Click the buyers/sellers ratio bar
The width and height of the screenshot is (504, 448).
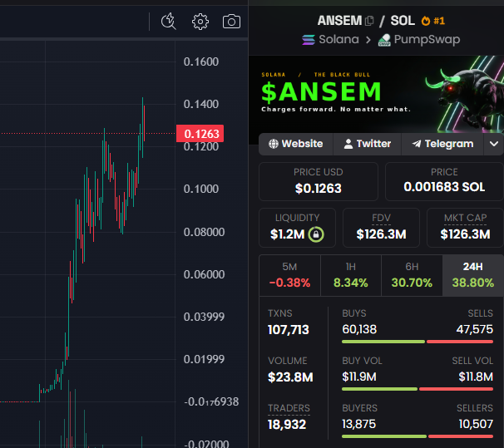tap(418, 436)
